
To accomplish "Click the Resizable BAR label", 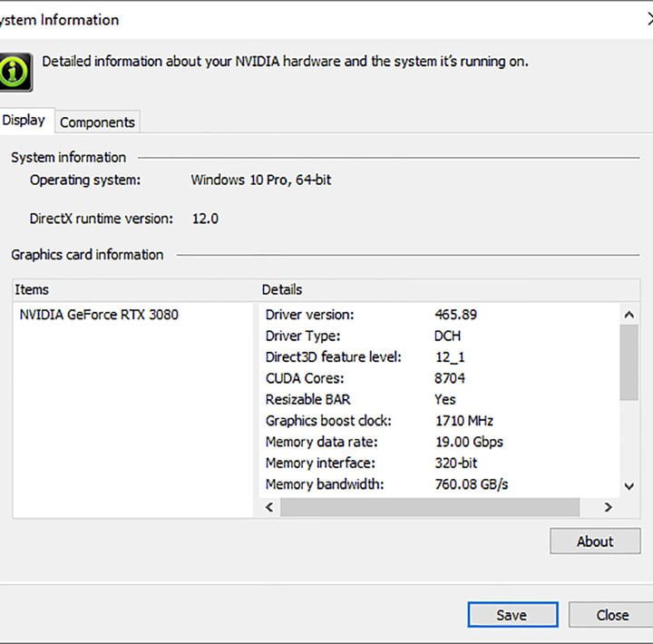I will [307, 399].
